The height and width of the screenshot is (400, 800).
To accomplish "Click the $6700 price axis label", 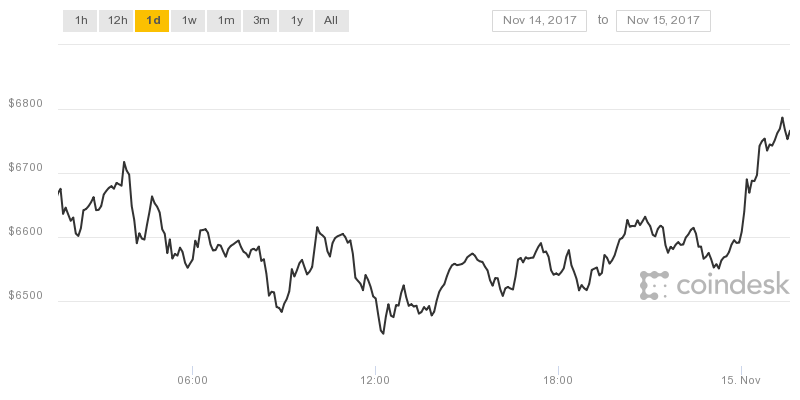I will point(26,168).
